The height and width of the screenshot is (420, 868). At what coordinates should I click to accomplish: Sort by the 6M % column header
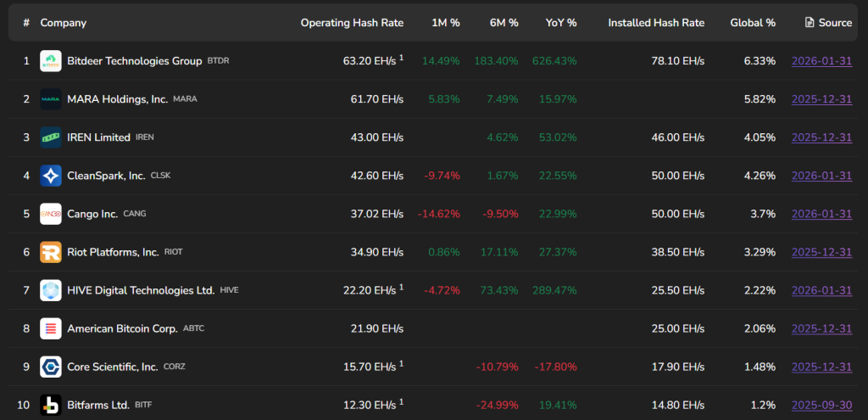(x=504, y=23)
